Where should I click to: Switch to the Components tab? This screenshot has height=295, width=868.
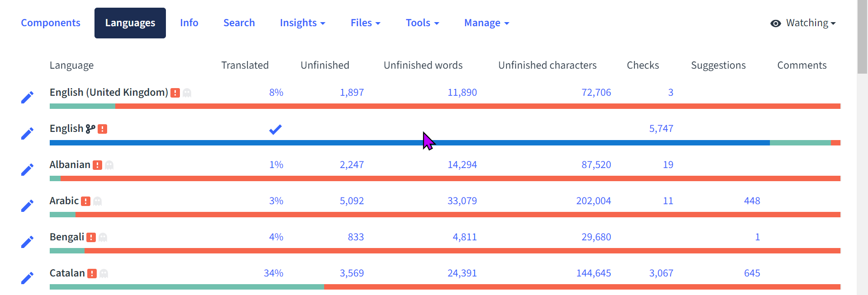click(x=51, y=23)
